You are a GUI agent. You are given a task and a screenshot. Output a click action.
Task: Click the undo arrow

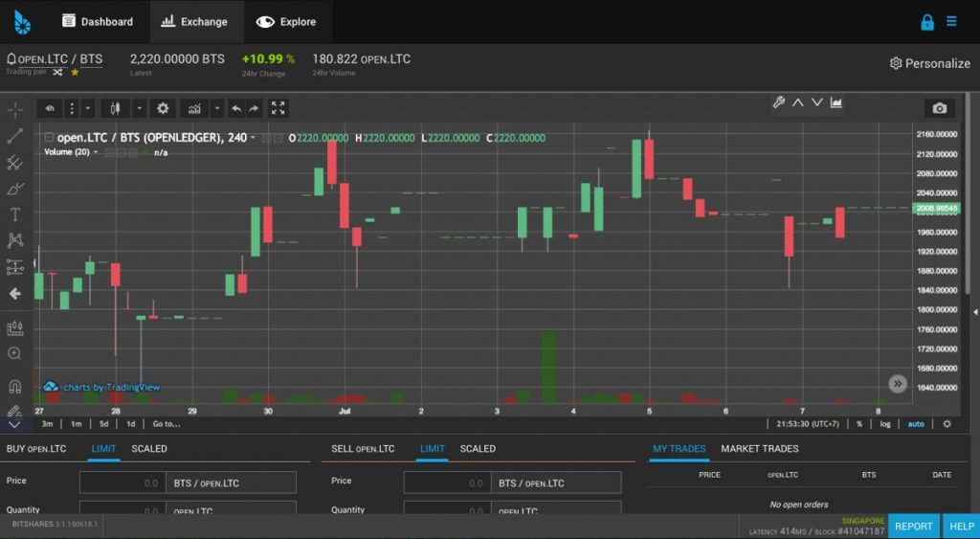click(236, 109)
